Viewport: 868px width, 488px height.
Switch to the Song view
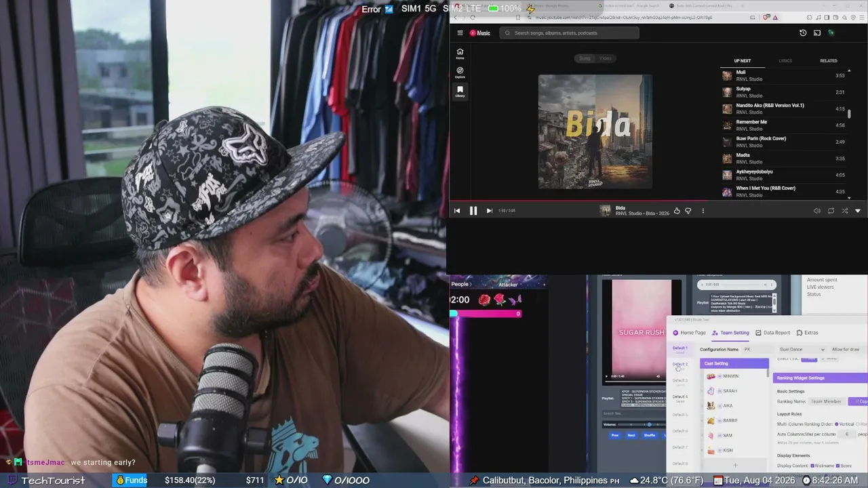pos(585,58)
